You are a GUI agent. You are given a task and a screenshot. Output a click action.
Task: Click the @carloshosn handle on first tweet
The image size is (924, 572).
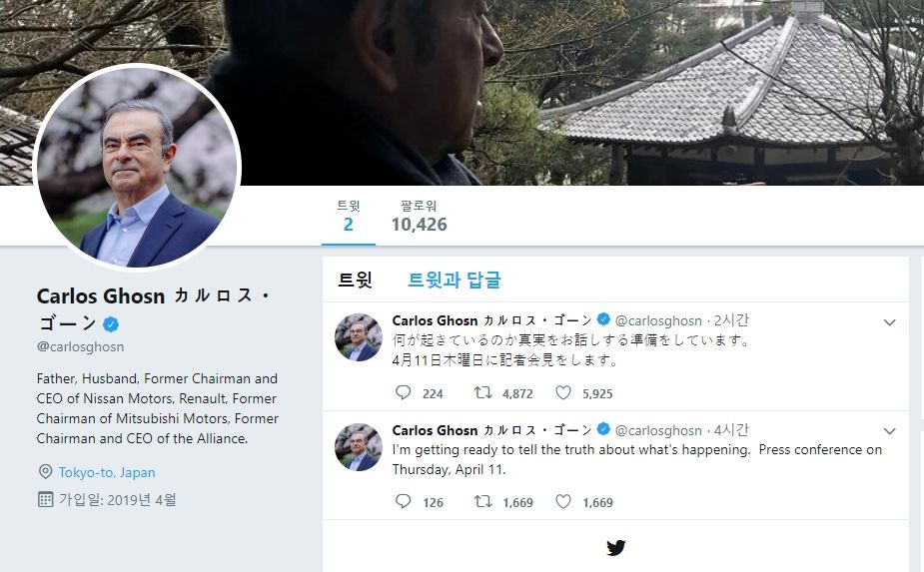click(x=658, y=321)
